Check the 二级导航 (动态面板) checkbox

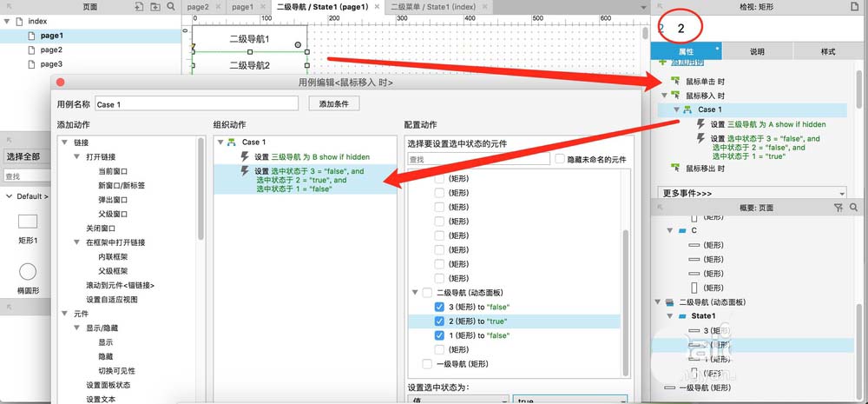[x=427, y=293]
